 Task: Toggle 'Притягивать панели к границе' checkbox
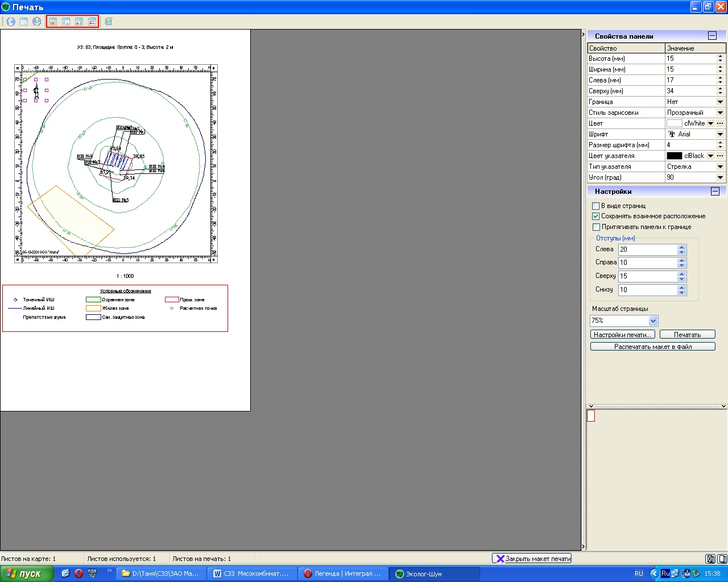coord(596,227)
